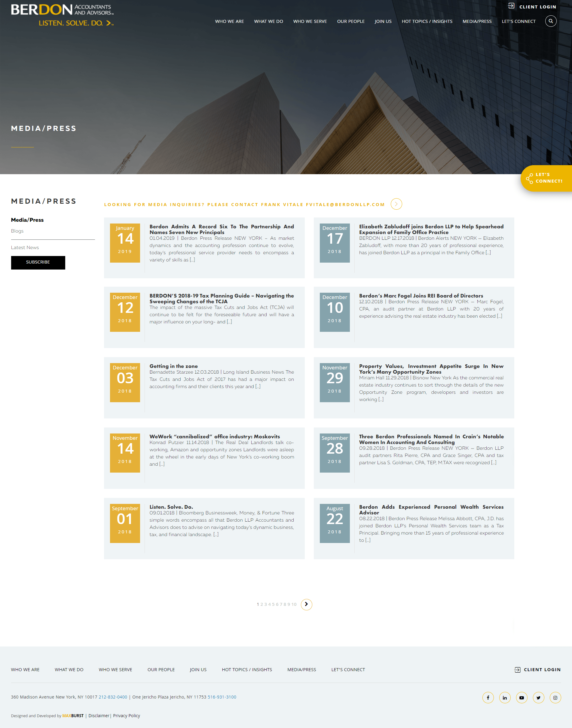Click What We Do in the footer
Image resolution: width=572 pixels, height=728 pixels.
coord(69,670)
